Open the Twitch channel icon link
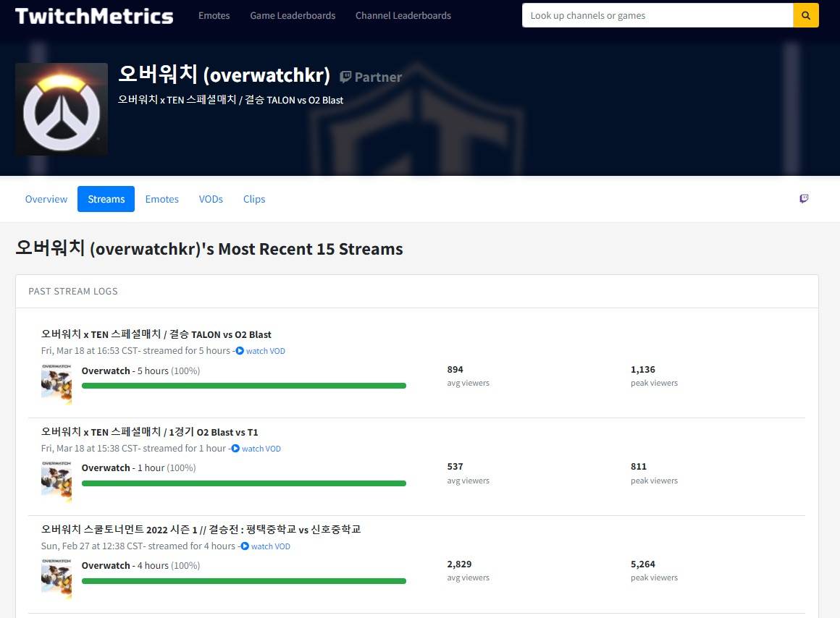 (x=804, y=199)
